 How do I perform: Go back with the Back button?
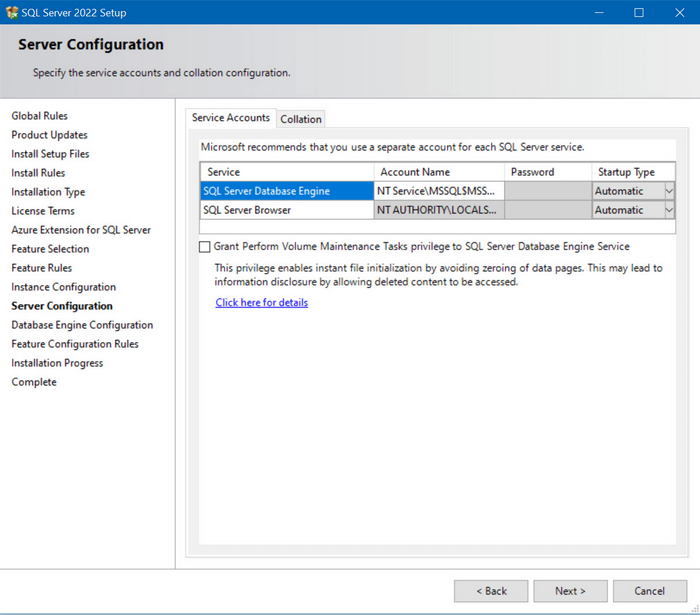[x=491, y=591]
